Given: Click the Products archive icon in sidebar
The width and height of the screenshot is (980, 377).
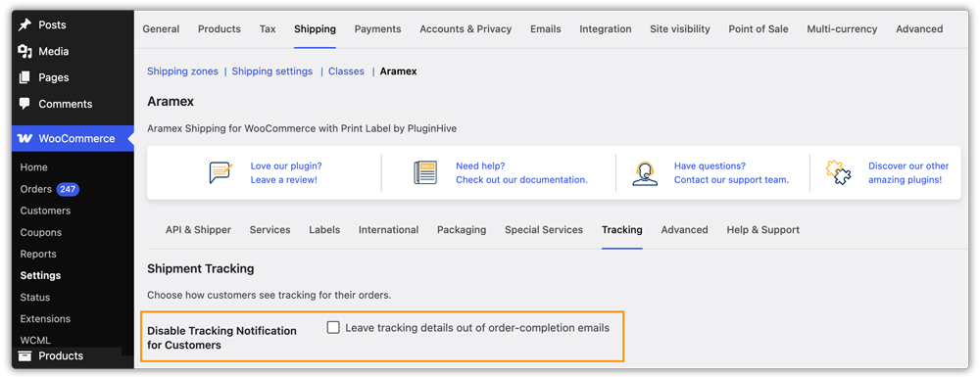Looking at the screenshot, I should coord(24,355).
